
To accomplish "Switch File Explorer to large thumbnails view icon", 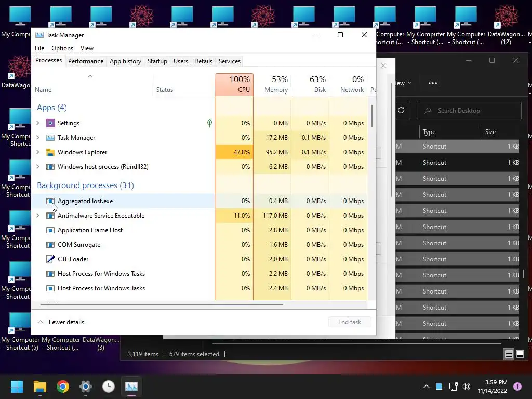I will pyautogui.click(x=520, y=354).
